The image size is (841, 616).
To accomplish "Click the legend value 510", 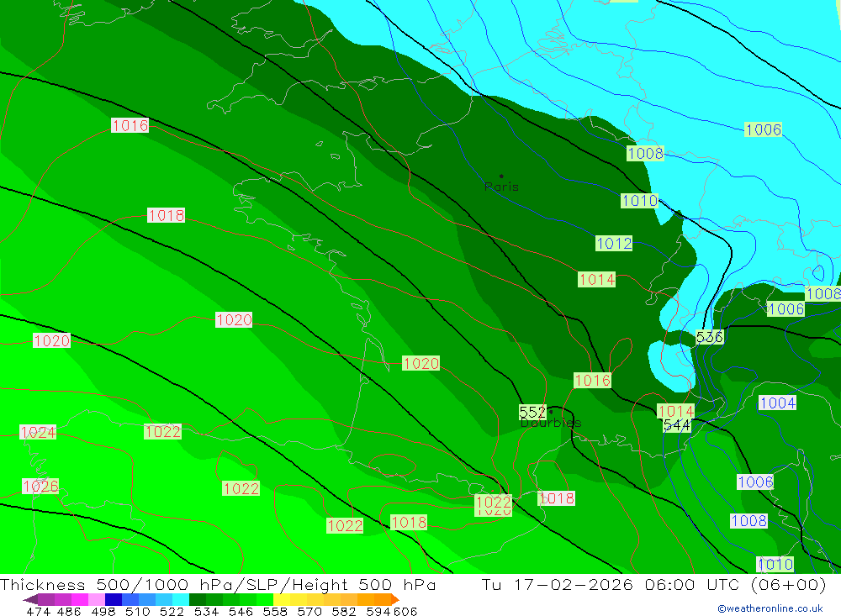I will tap(138, 611).
